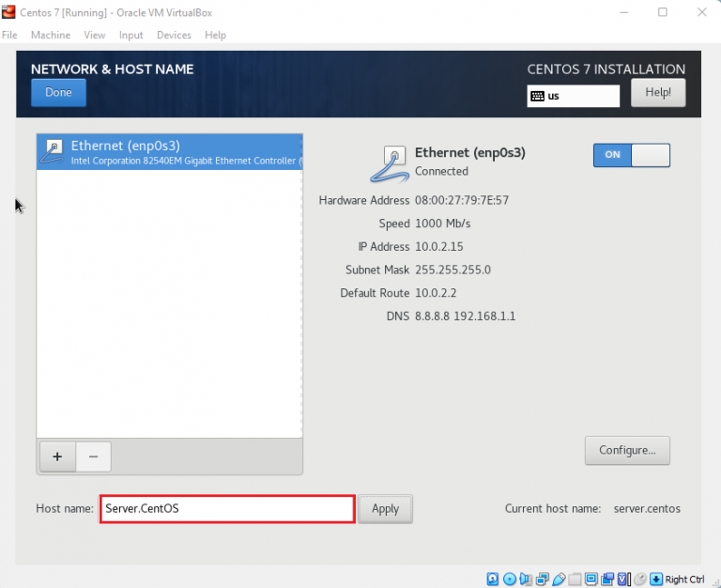
Task: Add a network device with plus button
Action: pos(57,456)
